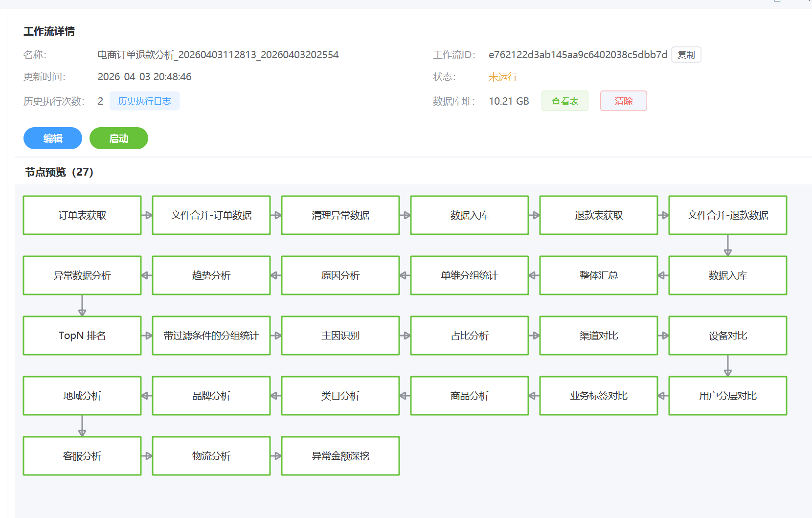Copy the workflow ID with 复制
This screenshot has width=812, height=518.
686,55
